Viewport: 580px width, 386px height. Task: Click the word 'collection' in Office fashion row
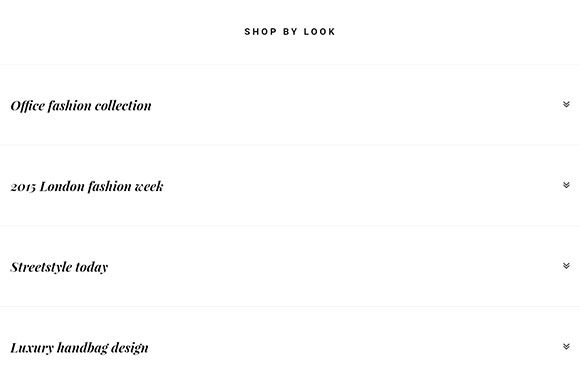pos(123,106)
